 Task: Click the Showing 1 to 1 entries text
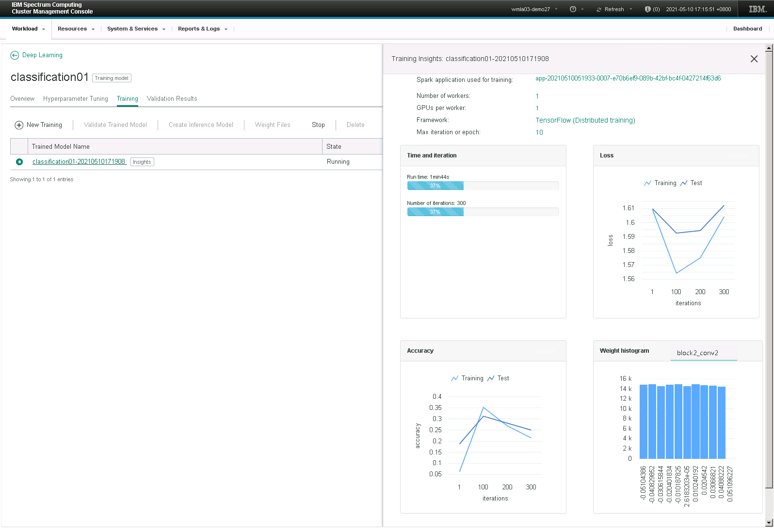click(42, 180)
